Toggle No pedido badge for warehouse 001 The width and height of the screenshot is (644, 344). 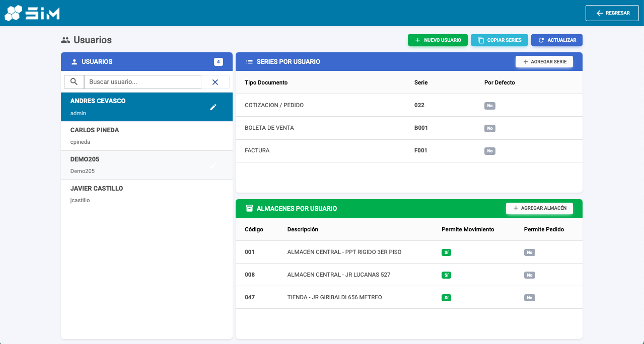click(x=530, y=252)
